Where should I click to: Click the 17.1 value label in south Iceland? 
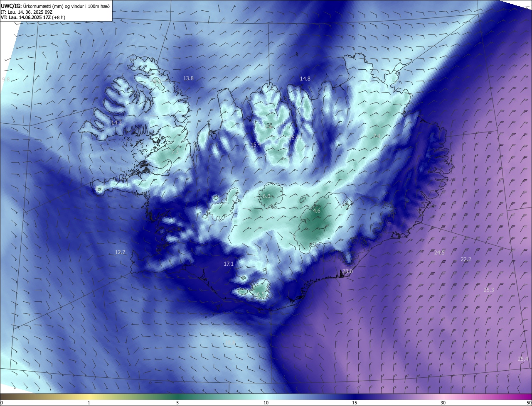pos(229,264)
